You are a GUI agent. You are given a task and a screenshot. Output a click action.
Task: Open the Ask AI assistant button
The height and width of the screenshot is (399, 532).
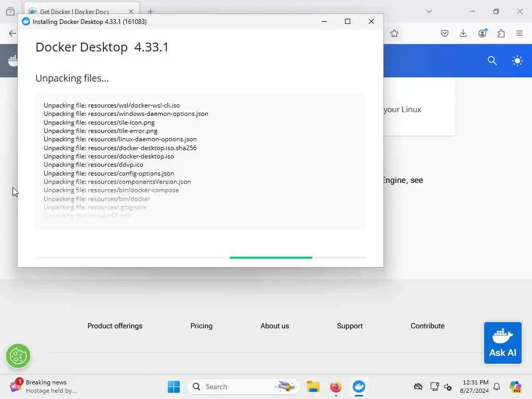click(502, 343)
